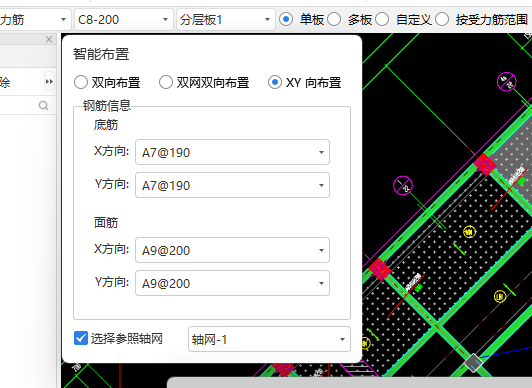Expand the side panel double-arrow icon
Image resolution: width=532 pixels, height=388 pixels.
(x=49, y=81)
